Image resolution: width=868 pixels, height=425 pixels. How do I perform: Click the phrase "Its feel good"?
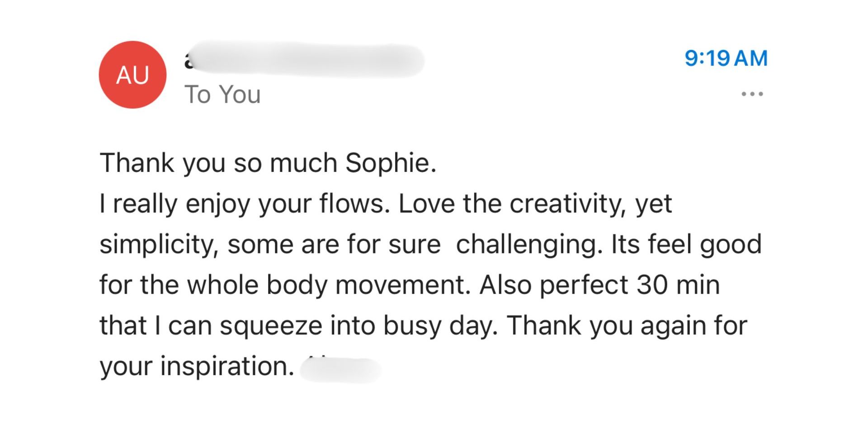pos(686,244)
